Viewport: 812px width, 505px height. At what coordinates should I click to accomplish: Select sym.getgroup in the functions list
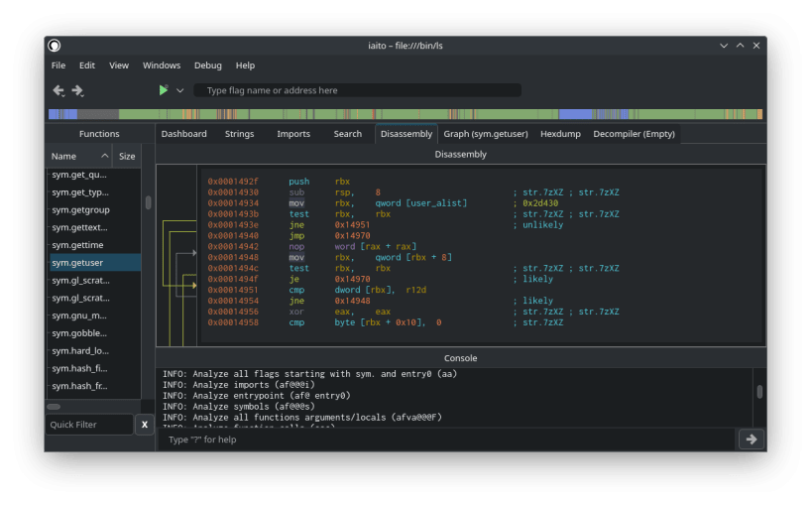(x=80, y=210)
